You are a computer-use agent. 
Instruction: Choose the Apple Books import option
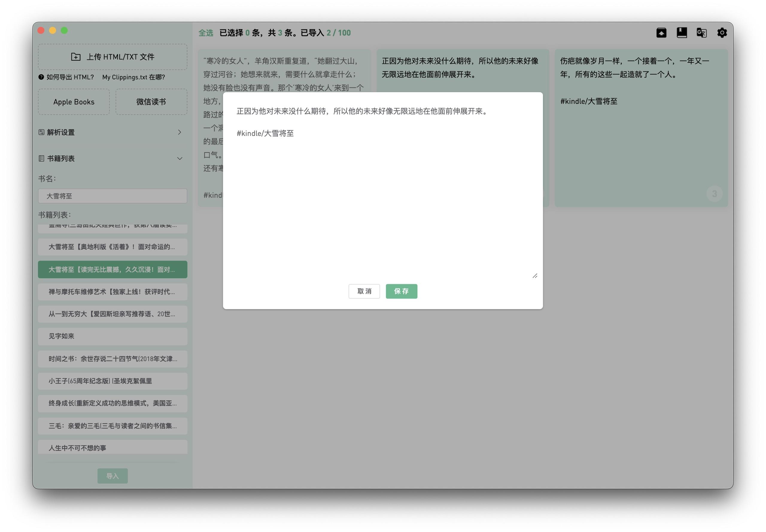74,102
